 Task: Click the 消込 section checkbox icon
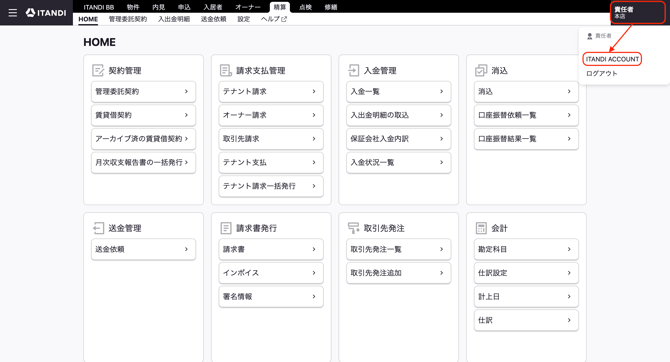click(481, 71)
